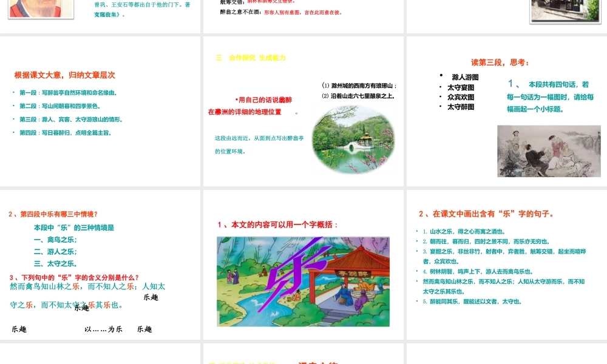607x364 pixels.
Task: Click the sentence 5. 醉能同其乐，醒能述以文者
Action: pyautogui.click(x=472, y=302)
